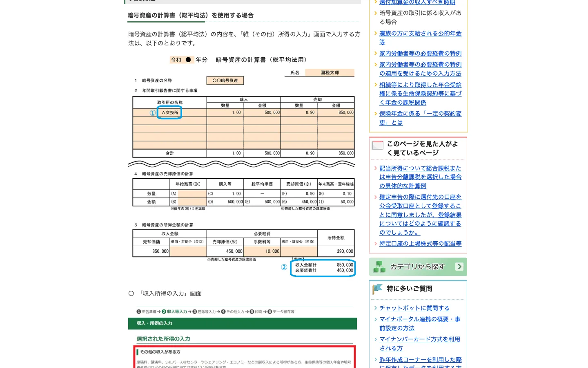Screen dimensions: 588x368
Task: Open link 昨年作成コーナーを利用した際に保存したデータ
Action: click(x=420, y=362)
